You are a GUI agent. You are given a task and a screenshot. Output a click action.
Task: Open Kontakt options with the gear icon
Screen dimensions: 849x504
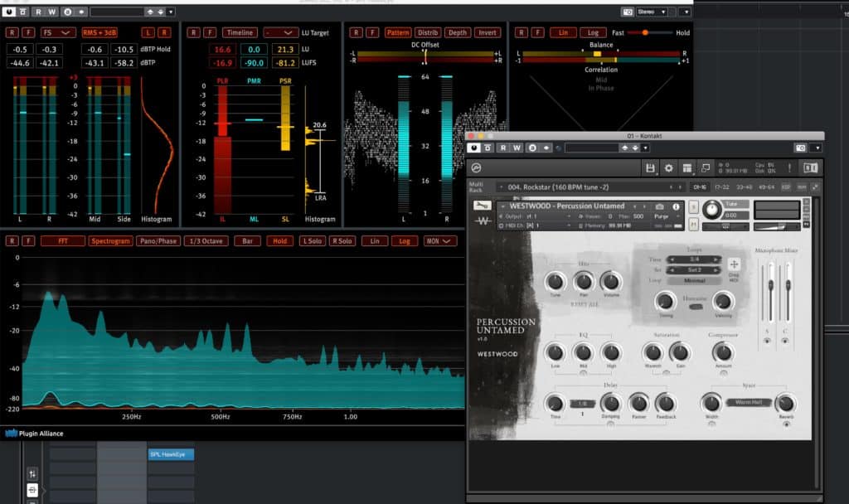(669, 168)
